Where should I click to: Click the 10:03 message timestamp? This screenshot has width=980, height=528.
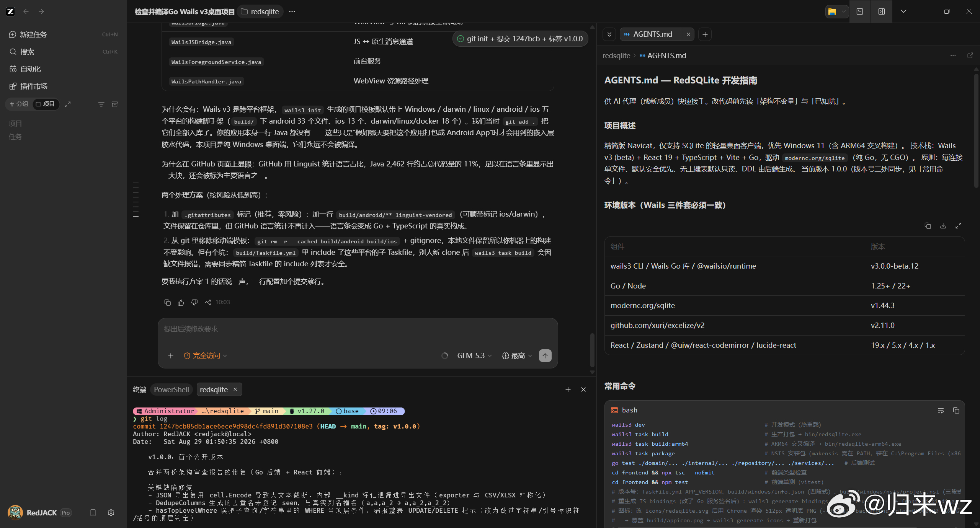click(222, 302)
